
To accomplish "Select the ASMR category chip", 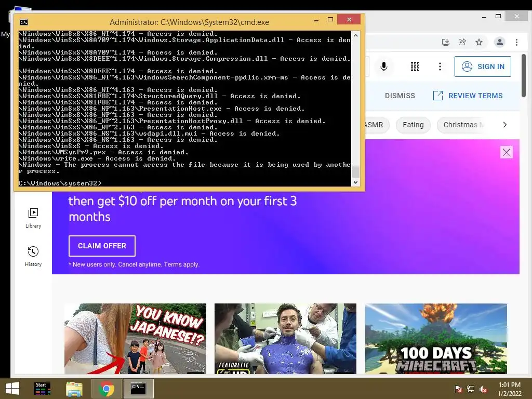I will (x=377, y=125).
